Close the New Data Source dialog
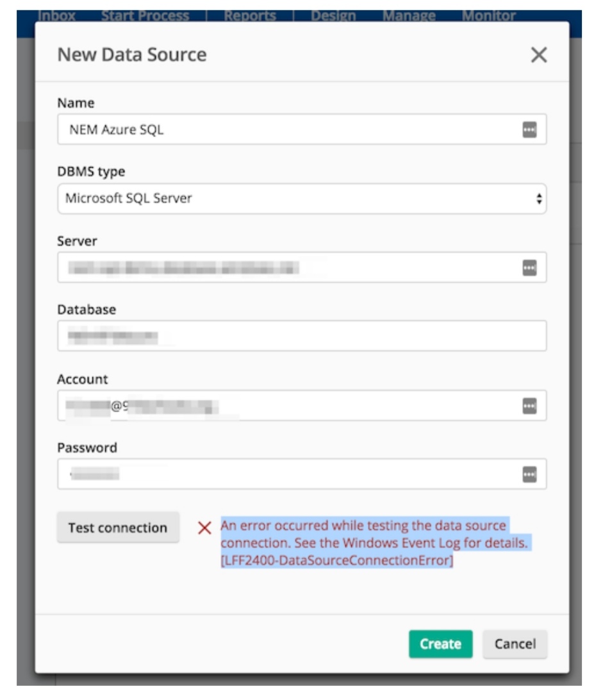Viewport: 603px width, 700px height. tap(539, 55)
